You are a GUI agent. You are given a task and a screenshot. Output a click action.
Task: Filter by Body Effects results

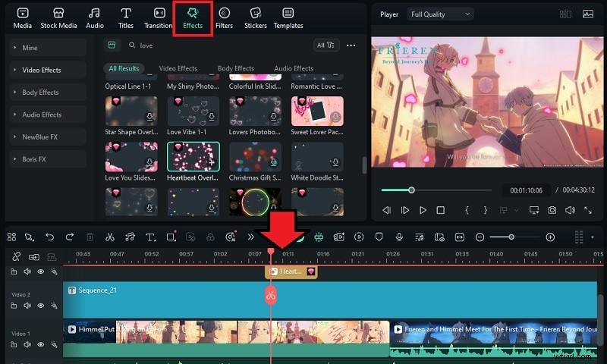coord(236,68)
